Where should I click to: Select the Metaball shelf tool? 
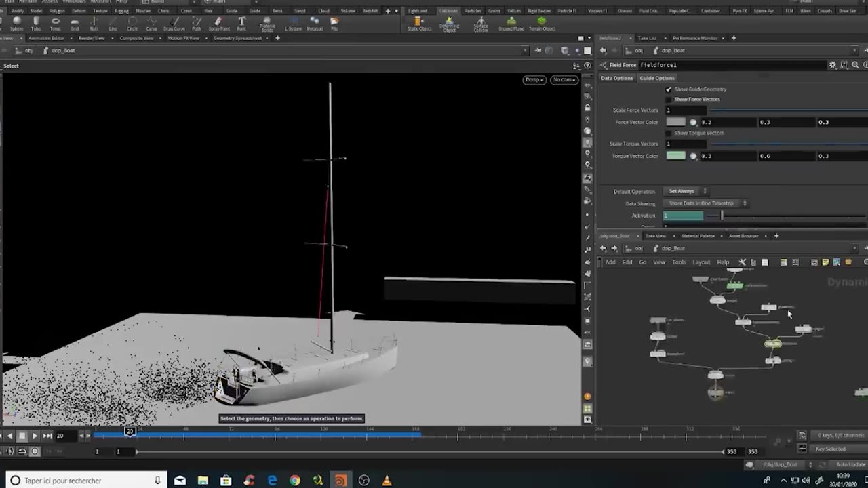click(x=315, y=24)
